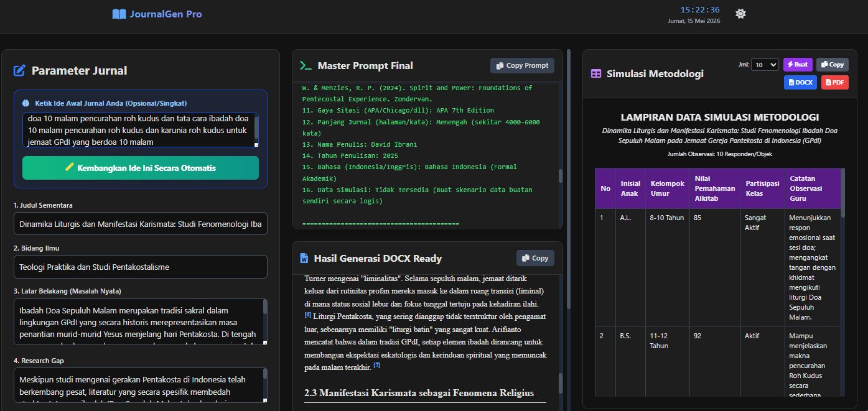
Task: Click the terminal icon of Master Prompt Final
Action: [x=306, y=65]
